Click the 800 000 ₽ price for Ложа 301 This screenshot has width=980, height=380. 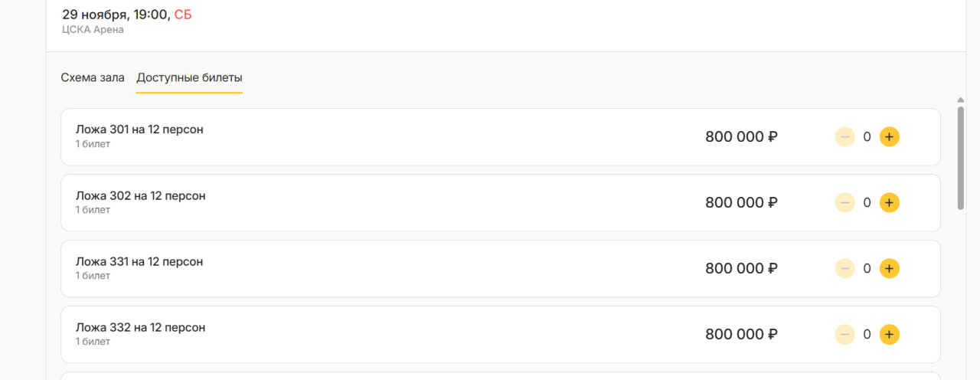click(x=741, y=137)
